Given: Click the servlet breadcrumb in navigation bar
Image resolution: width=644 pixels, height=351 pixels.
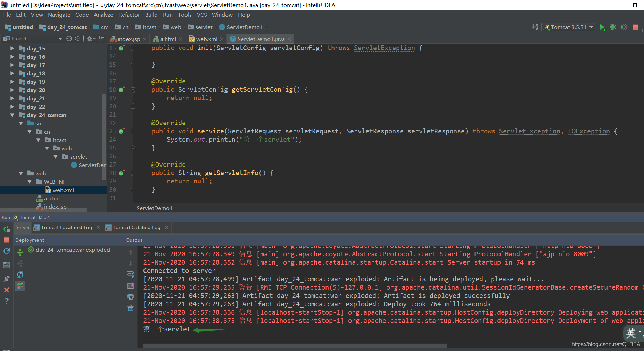Looking at the screenshot, I should (200, 27).
